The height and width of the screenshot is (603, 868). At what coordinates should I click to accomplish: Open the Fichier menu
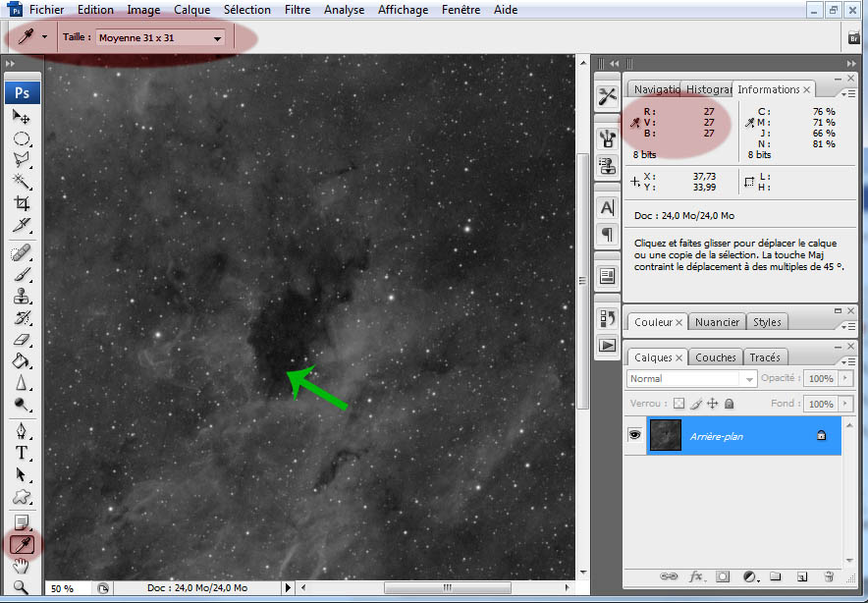click(46, 10)
